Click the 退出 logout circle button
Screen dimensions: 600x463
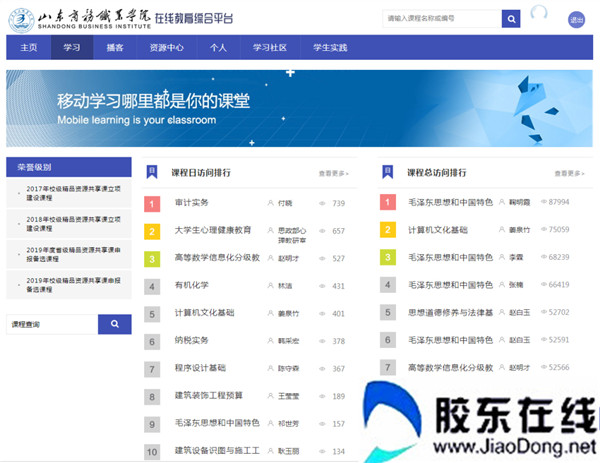(x=576, y=20)
